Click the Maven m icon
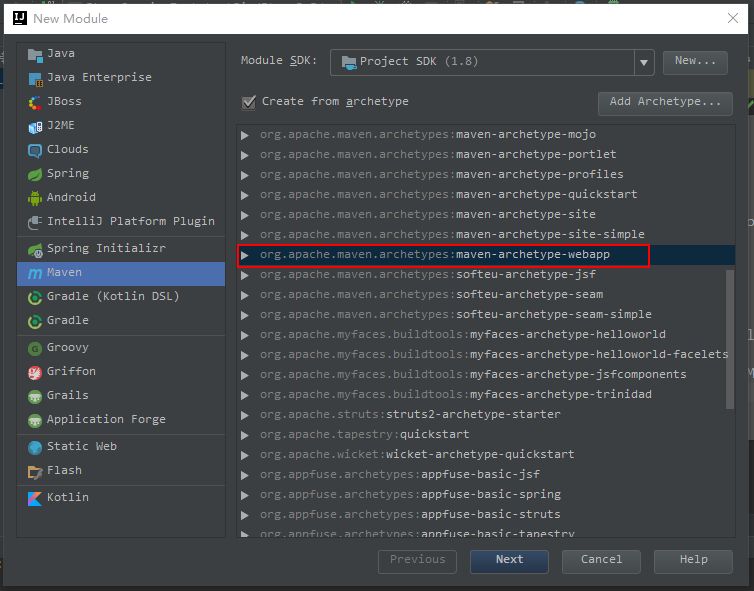The image size is (754, 591). click(x=35, y=273)
